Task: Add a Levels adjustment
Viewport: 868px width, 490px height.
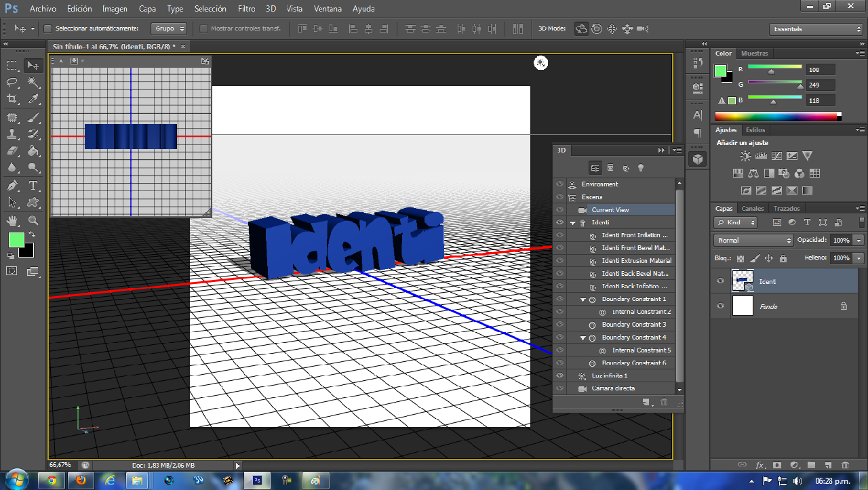Action: pyautogui.click(x=761, y=156)
